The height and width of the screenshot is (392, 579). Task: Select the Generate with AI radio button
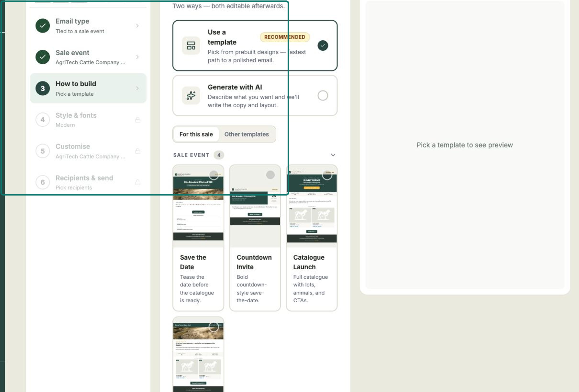(x=323, y=96)
